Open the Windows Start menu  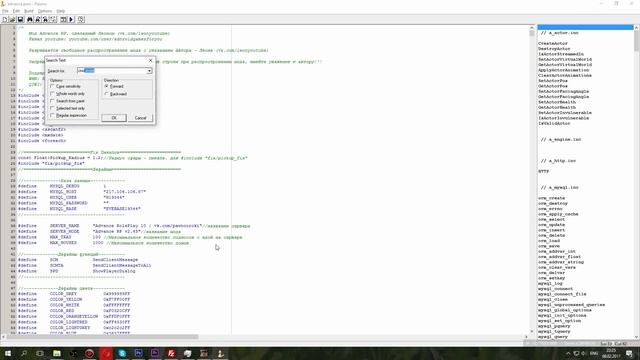pyautogui.click(x=8, y=353)
